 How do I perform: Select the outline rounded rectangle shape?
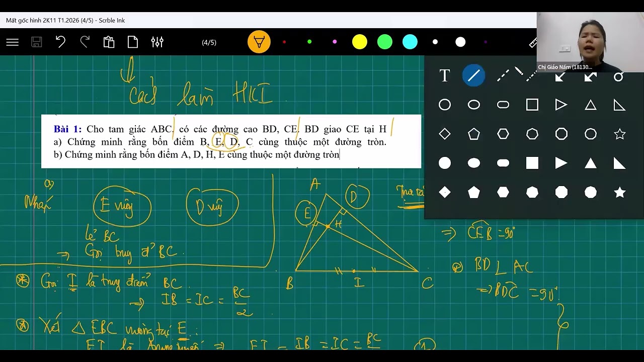click(x=503, y=105)
